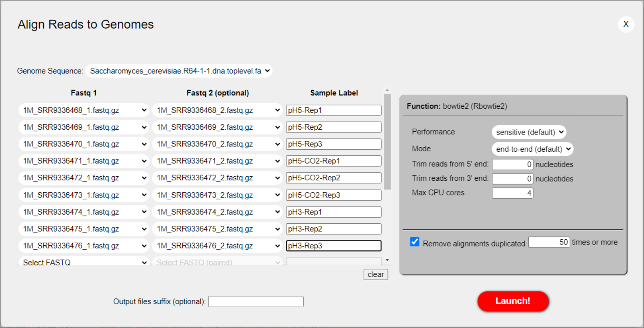Toggle Remove alignments duplicated checkbox
The height and width of the screenshot is (328, 644).
coord(415,242)
